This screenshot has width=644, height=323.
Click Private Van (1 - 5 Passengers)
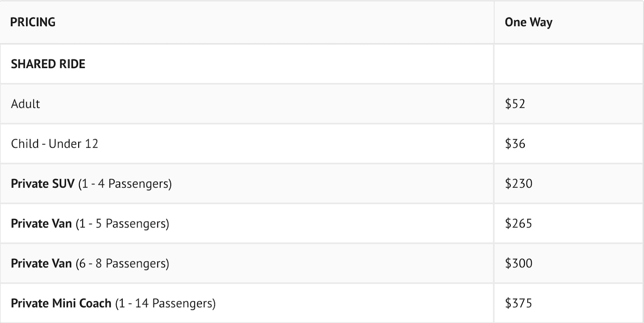coord(90,224)
